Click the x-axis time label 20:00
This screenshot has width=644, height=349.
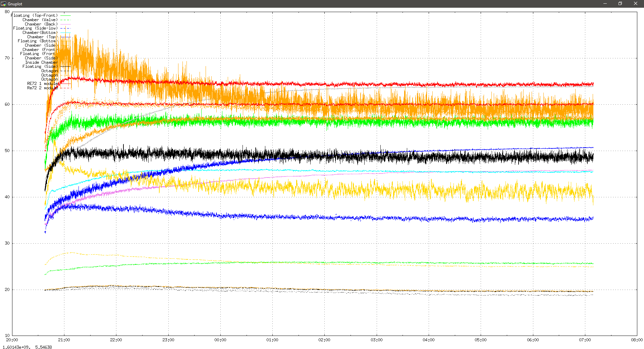tap(12, 340)
